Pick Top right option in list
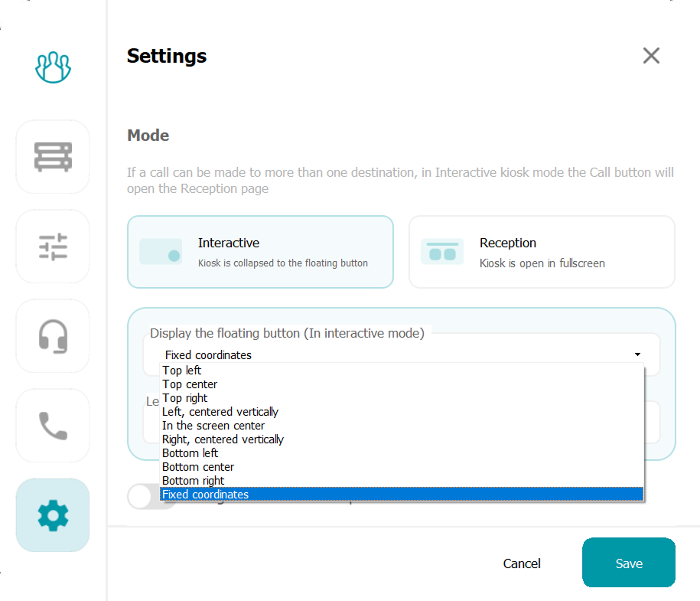Screen dimensions: 700x601 (185, 398)
